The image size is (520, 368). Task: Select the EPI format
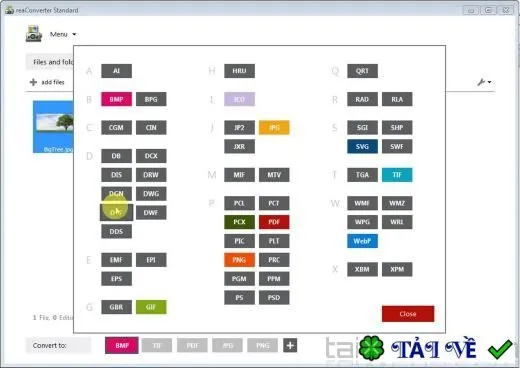tap(151, 260)
